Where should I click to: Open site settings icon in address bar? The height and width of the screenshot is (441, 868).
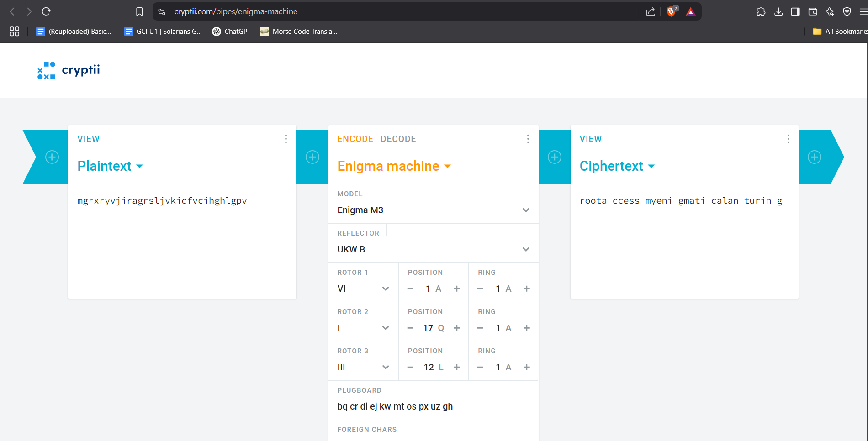[162, 11]
